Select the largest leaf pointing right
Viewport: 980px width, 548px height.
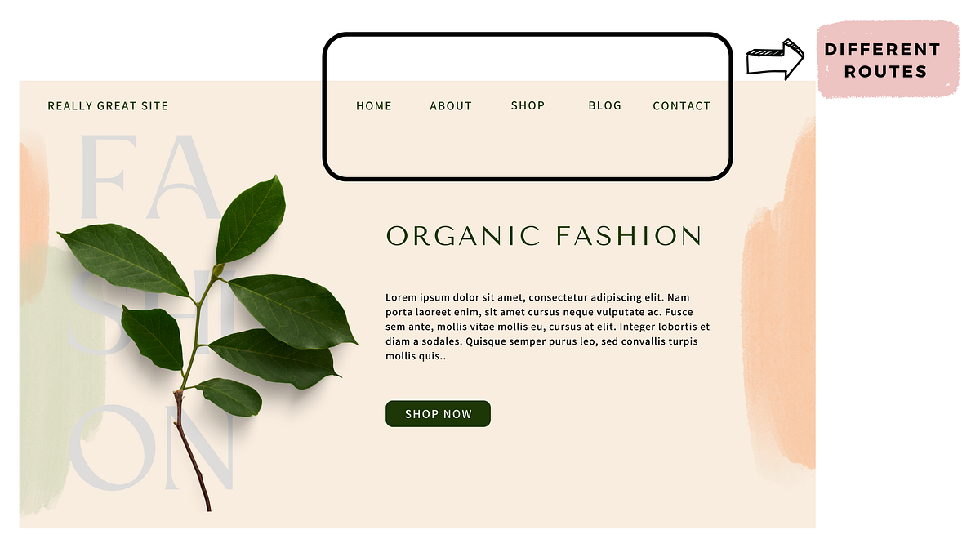tap(292, 310)
